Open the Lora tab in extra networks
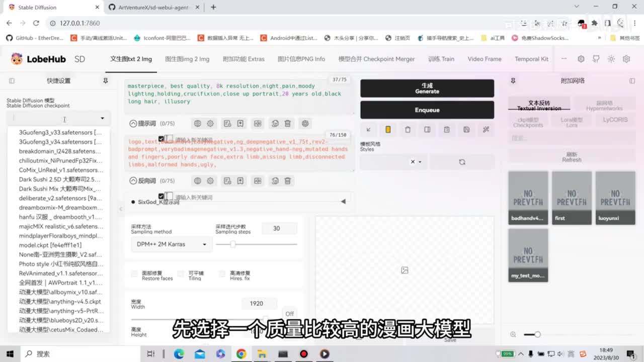 coord(572,122)
